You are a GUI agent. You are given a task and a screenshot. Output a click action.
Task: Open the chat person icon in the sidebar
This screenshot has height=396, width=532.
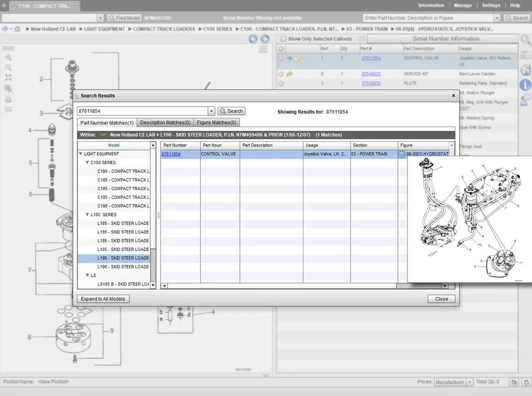pos(526,100)
